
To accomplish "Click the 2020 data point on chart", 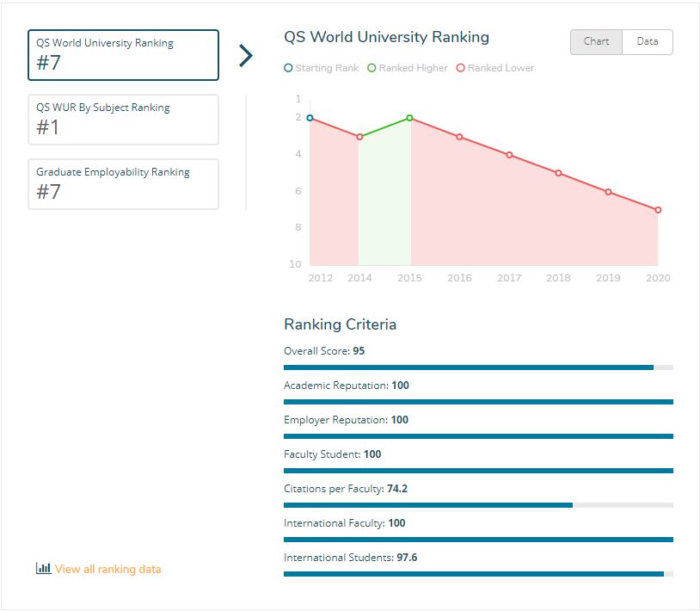I will click(x=658, y=210).
